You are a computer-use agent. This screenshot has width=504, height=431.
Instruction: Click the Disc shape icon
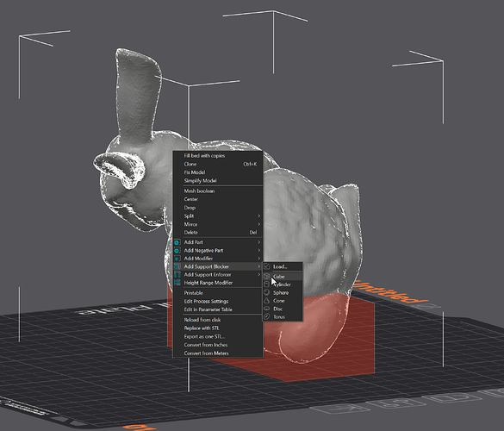click(267, 309)
